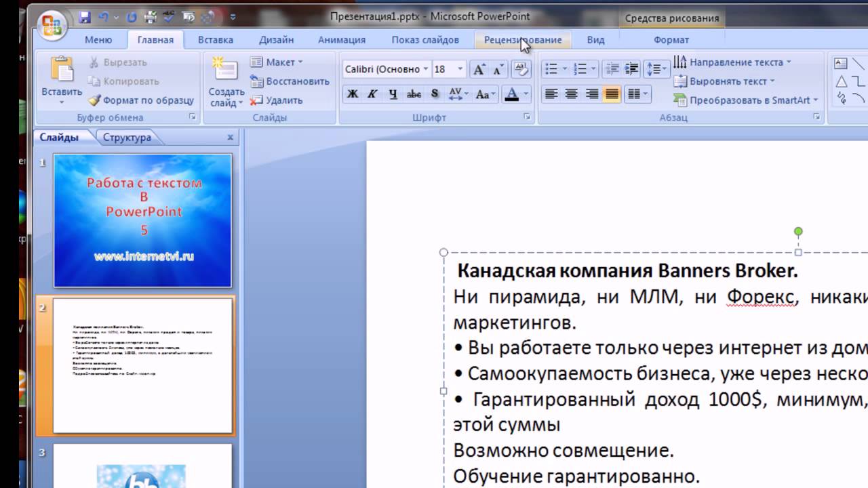Close the slides pane with X
The height and width of the screenshot is (488, 868).
click(231, 138)
